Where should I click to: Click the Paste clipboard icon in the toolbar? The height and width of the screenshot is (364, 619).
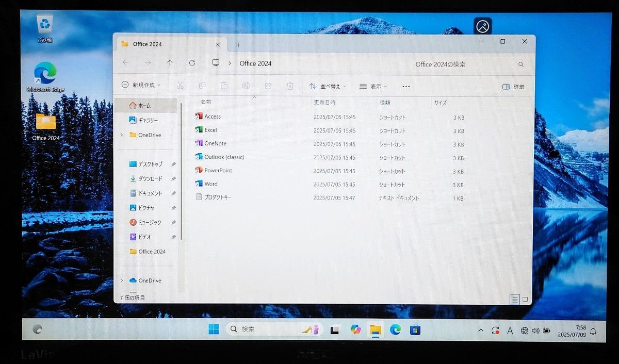(224, 86)
